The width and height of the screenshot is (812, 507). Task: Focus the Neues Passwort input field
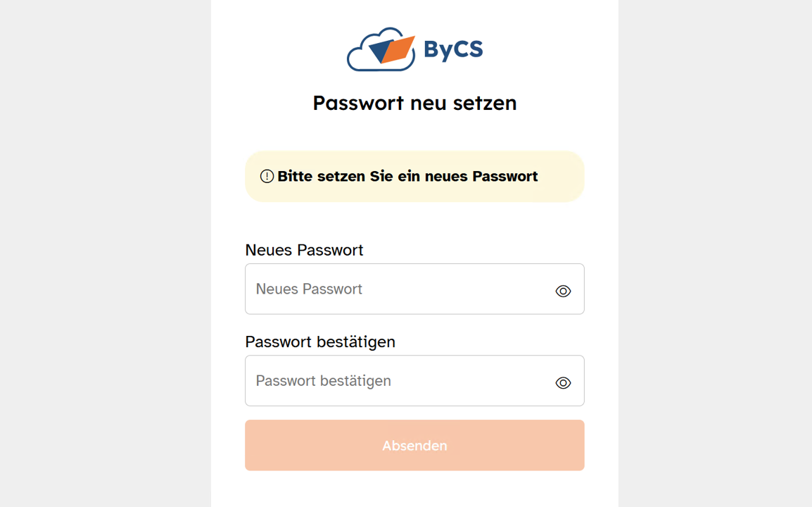401,289
